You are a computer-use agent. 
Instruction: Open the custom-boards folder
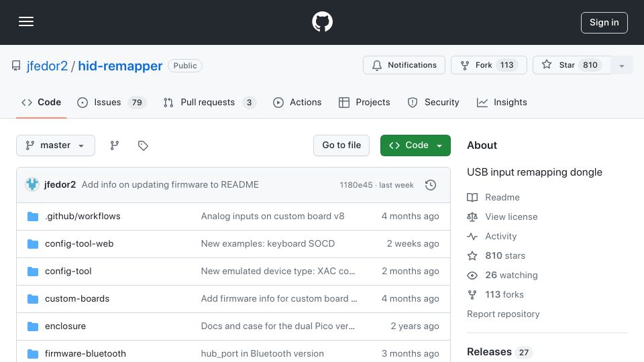(77, 299)
